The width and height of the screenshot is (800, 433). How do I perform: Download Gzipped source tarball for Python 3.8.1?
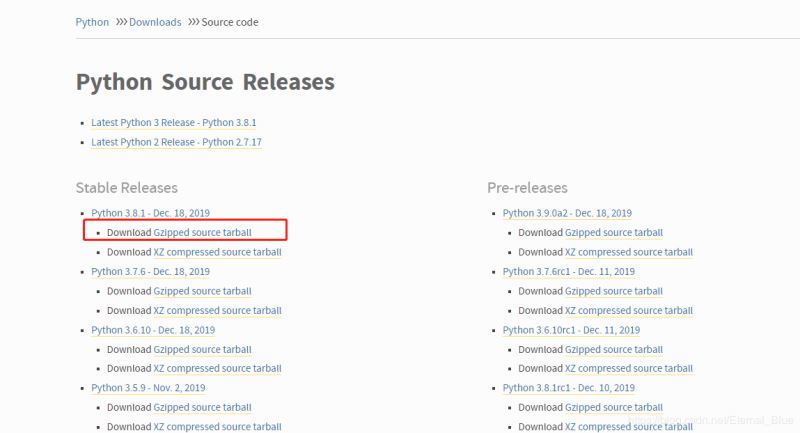tap(202, 232)
